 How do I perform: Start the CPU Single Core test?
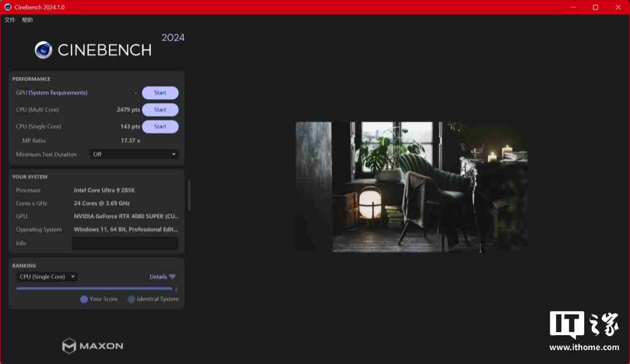[160, 127]
